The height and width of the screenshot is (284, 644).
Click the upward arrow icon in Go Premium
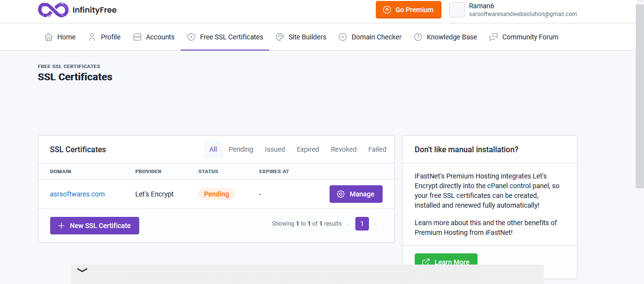[x=387, y=10]
